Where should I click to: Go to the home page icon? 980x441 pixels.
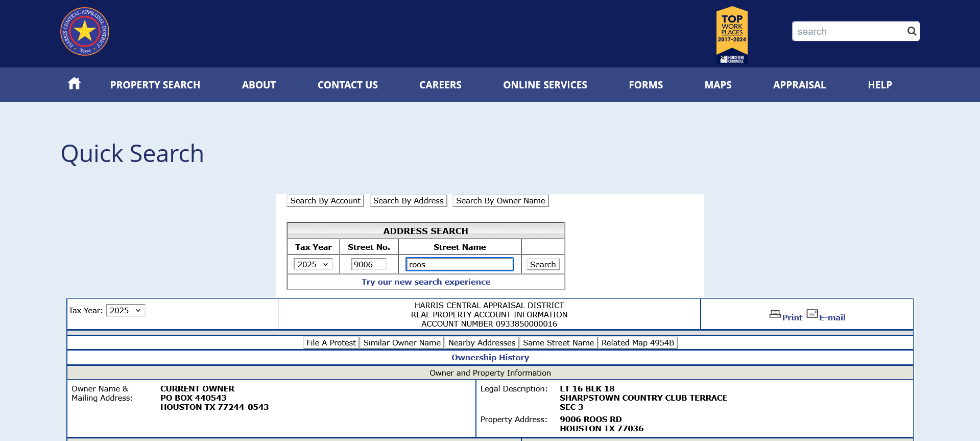click(74, 83)
